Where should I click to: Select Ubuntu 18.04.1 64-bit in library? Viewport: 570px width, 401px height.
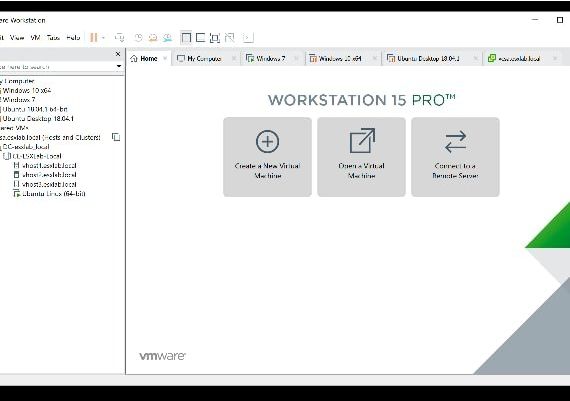(35, 109)
